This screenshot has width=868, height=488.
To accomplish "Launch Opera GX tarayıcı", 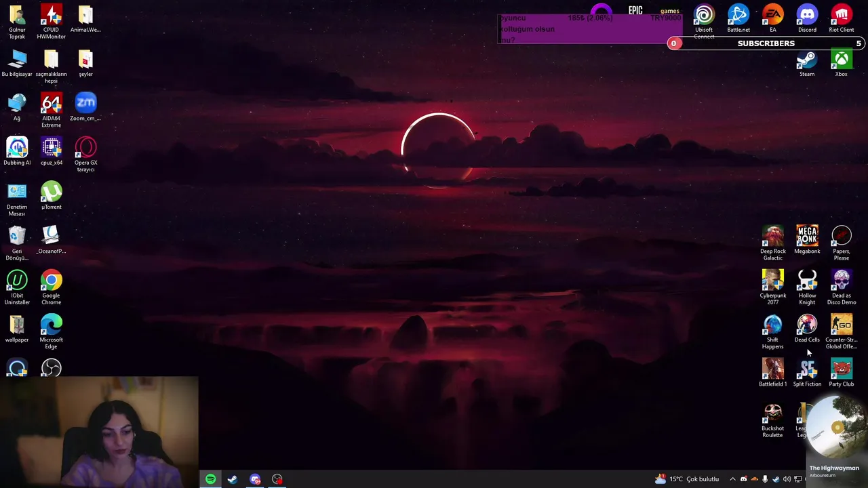I will point(85,155).
